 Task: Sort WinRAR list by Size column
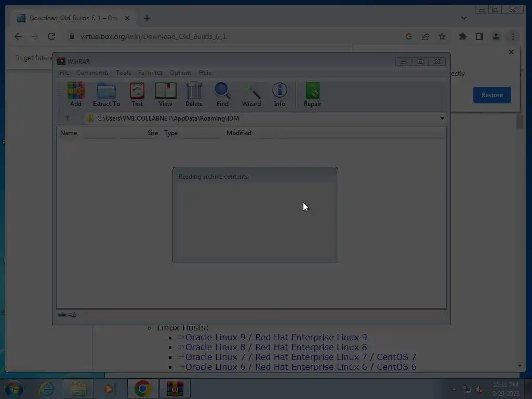[153, 133]
